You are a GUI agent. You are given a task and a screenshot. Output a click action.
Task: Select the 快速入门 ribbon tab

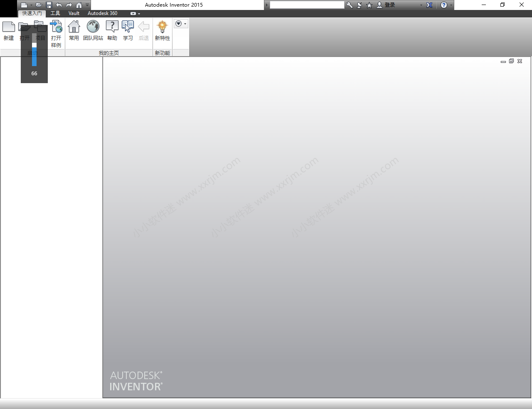32,13
